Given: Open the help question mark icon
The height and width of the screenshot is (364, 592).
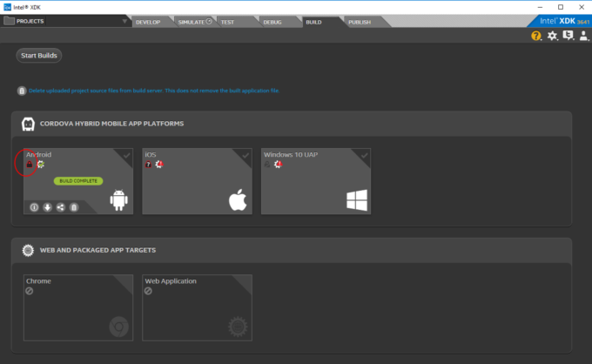Looking at the screenshot, I should (x=535, y=36).
